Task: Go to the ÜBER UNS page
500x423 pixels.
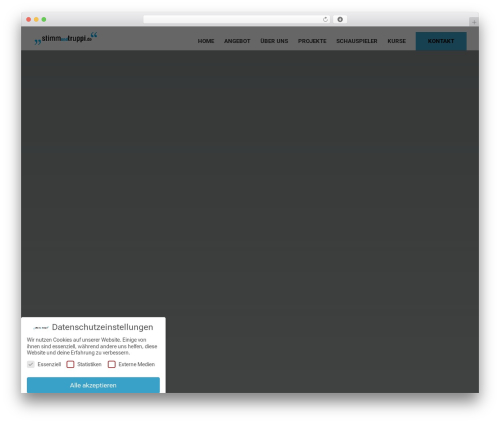Action: coord(274,41)
